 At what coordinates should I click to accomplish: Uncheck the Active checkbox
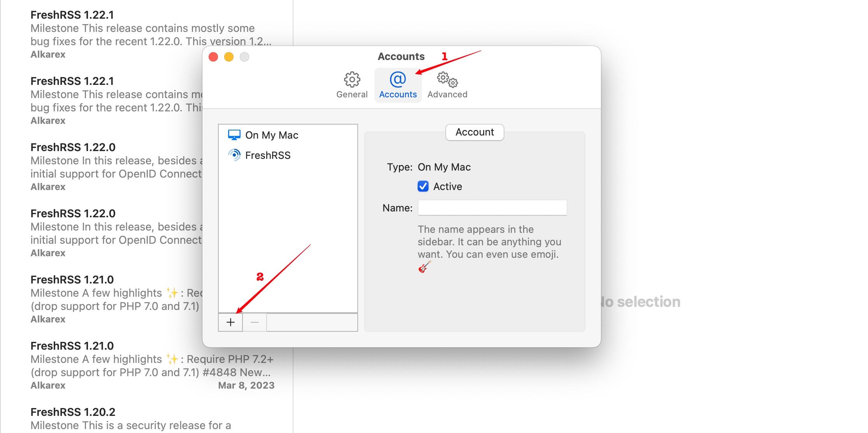(423, 186)
